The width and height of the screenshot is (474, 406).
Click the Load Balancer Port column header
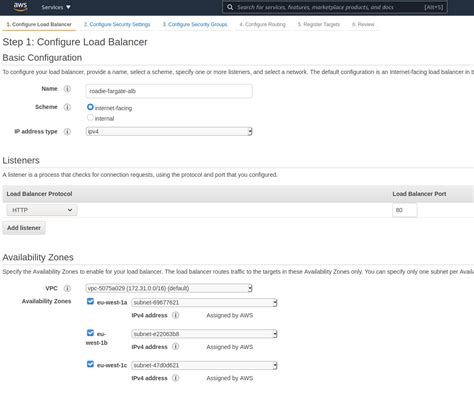pyautogui.click(x=419, y=194)
